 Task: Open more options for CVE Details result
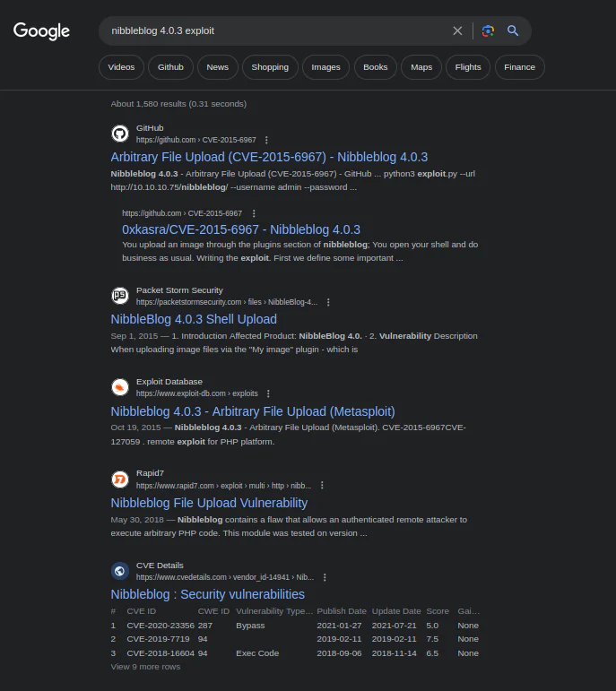point(325,577)
